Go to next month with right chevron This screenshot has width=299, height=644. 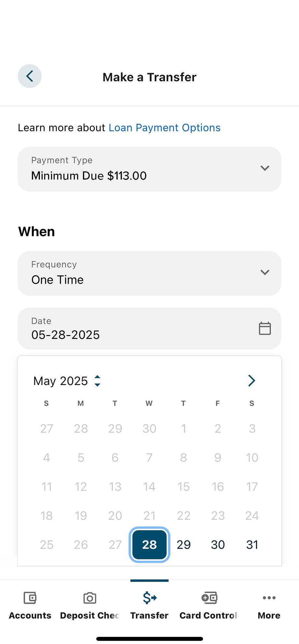251,381
